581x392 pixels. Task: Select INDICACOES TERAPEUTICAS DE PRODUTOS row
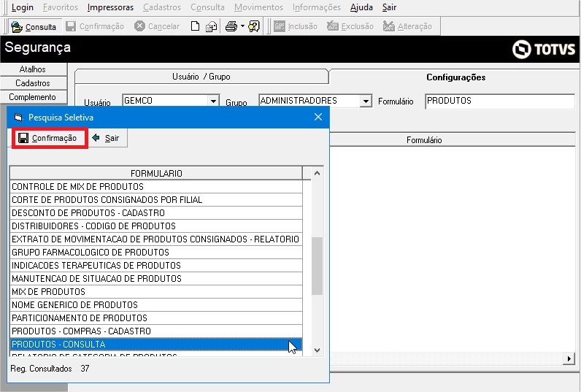(156, 265)
